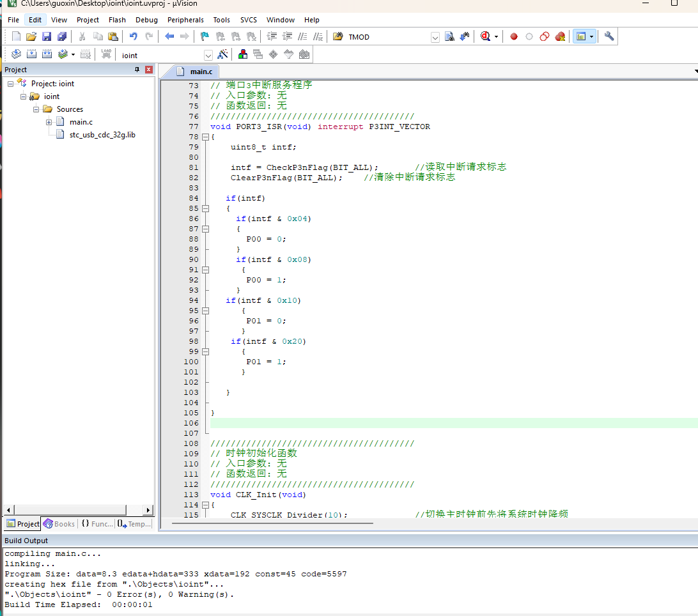The width and height of the screenshot is (698, 616).
Task: Open Options for Target magic wand icon
Action: coord(222,55)
